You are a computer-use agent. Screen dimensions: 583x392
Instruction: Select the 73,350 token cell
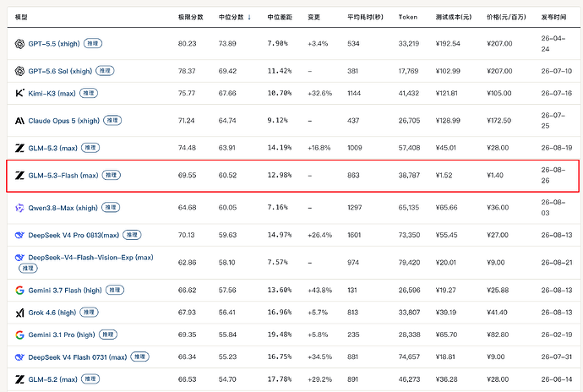point(409,235)
